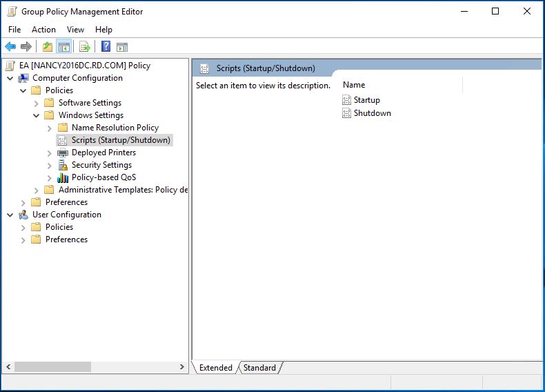This screenshot has width=545, height=392.
Task: Expand Policies under User Configuration
Action: pyautogui.click(x=23, y=227)
